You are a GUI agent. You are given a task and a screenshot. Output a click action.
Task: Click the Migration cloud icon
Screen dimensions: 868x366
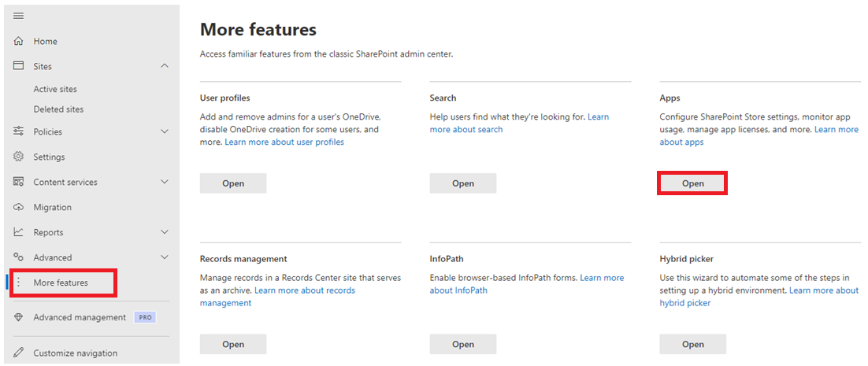(x=18, y=207)
